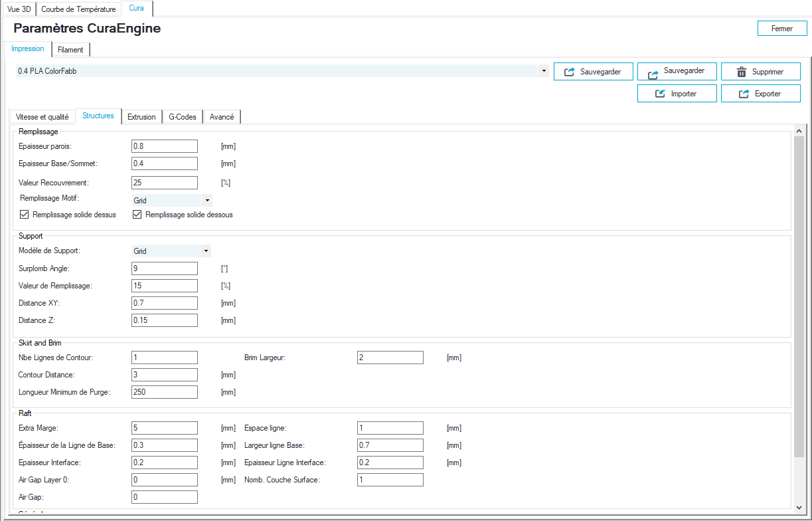Viewport: 812px width, 521px height.
Task: Toggle Remplissage solide dessus checkbox
Action: (25, 215)
